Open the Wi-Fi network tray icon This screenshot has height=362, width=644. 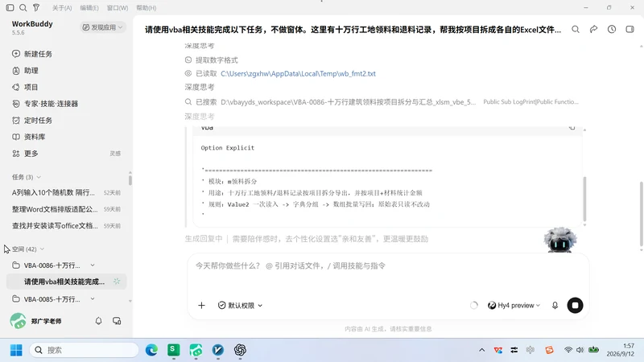(568, 350)
